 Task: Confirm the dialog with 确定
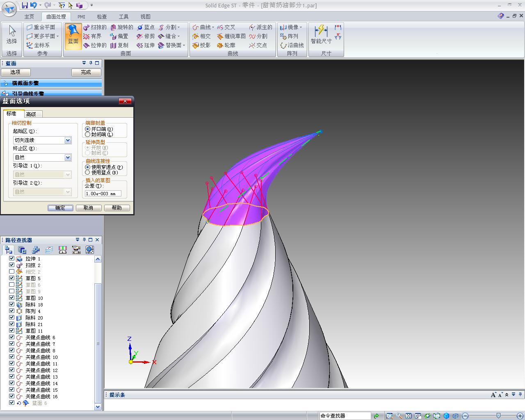[60, 208]
